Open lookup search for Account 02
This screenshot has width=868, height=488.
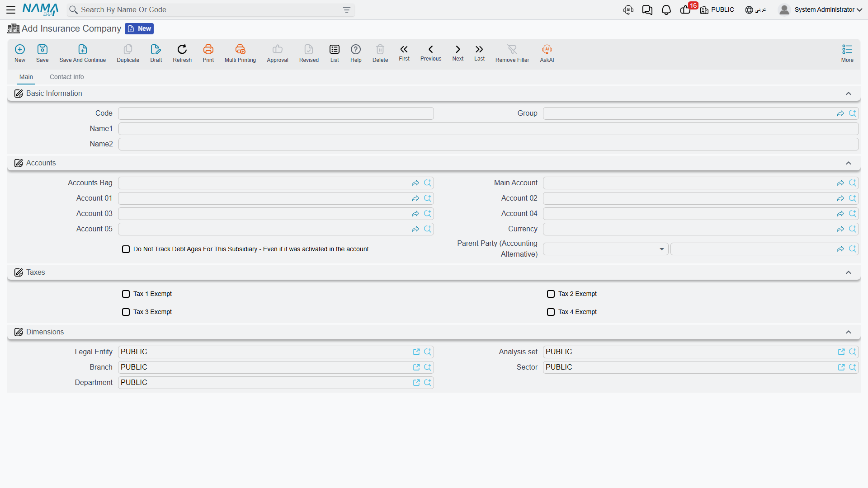[853, 198]
